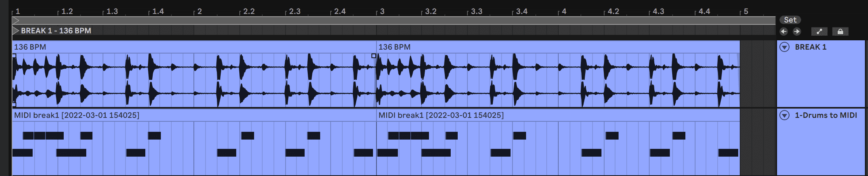The image size is (868, 176).
Task: Click position 2.2 on the ruler
Action: (x=249, y=11)
